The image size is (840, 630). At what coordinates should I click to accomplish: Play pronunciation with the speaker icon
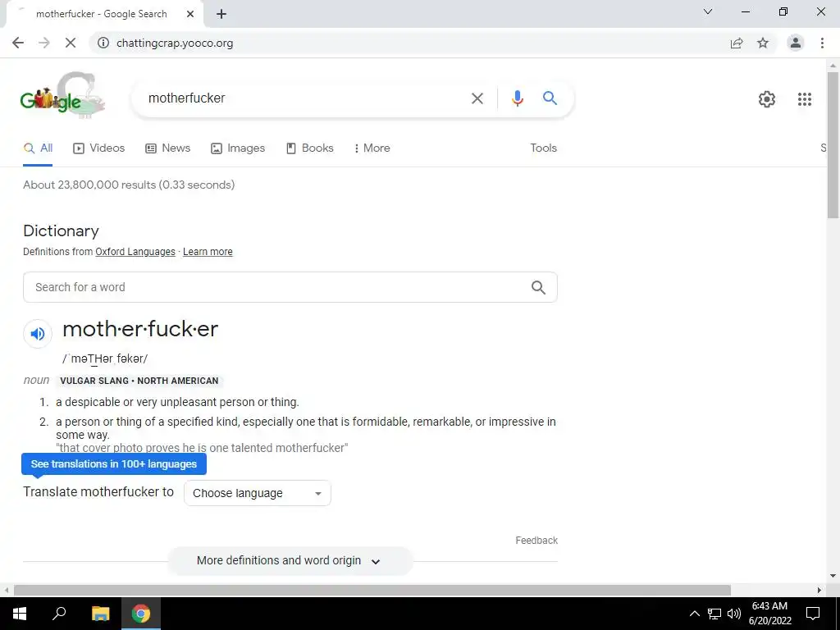pyautogui.click(x=38, y=334)
